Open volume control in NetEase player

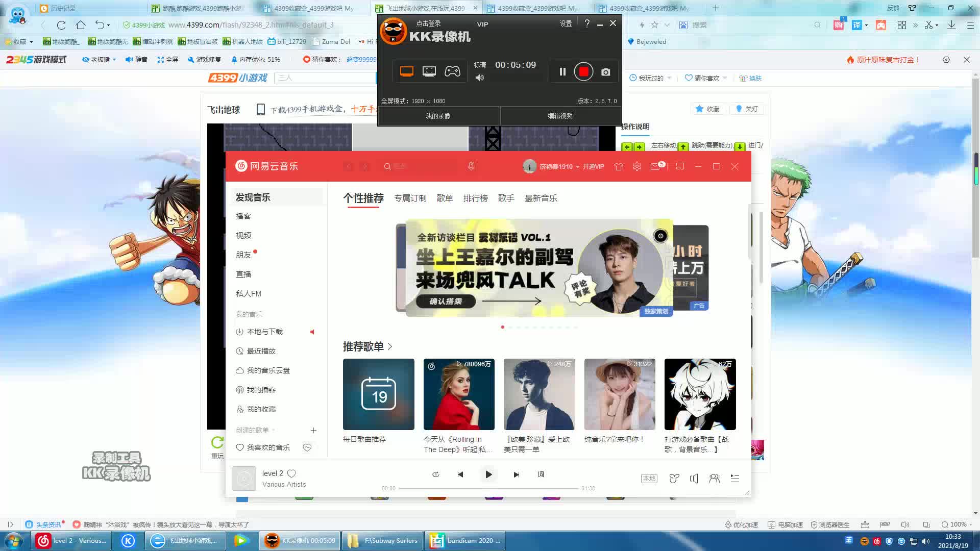click(x=694, y=478)
